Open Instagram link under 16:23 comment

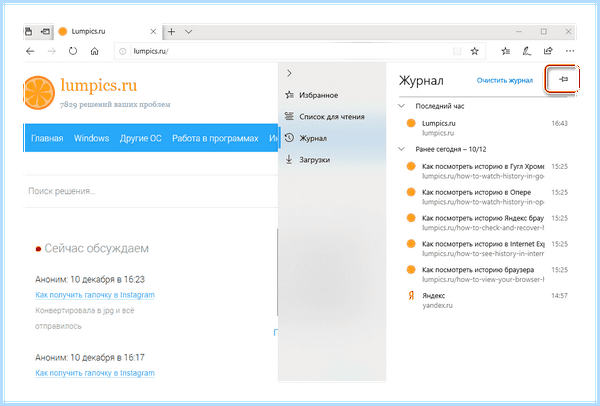(95, 295)
